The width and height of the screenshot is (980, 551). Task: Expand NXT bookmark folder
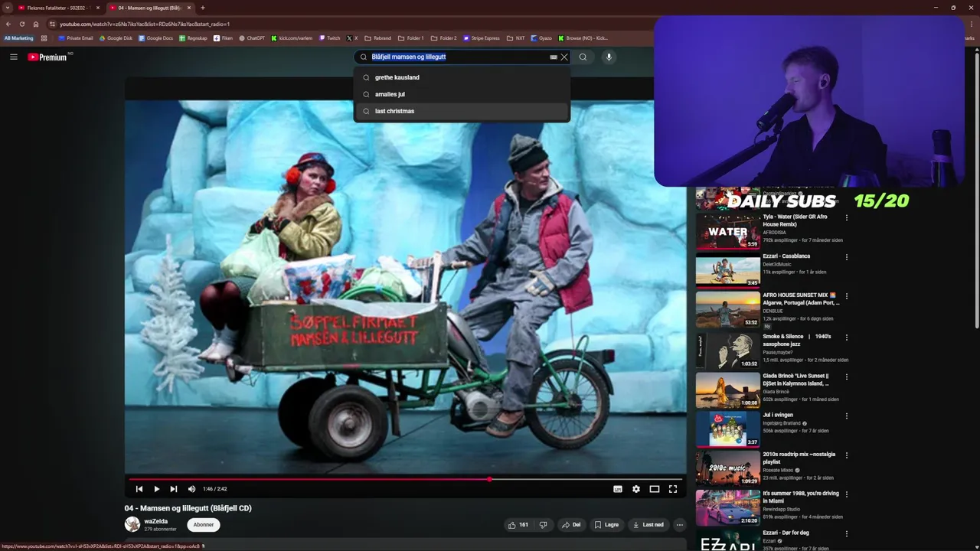[516, 37]
